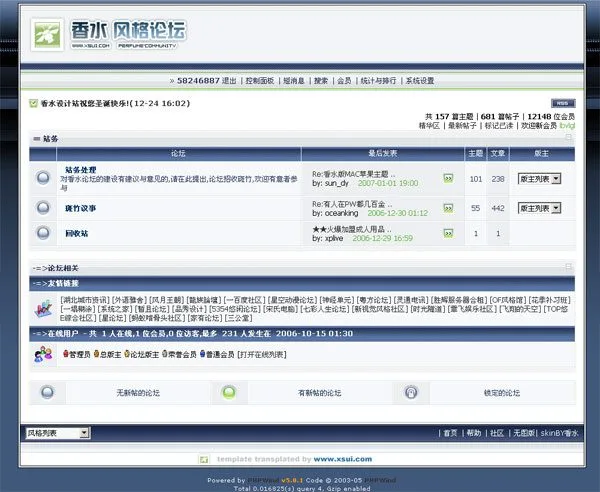
Task: Collapse the 站务 category section
Action: coord(568,139)
